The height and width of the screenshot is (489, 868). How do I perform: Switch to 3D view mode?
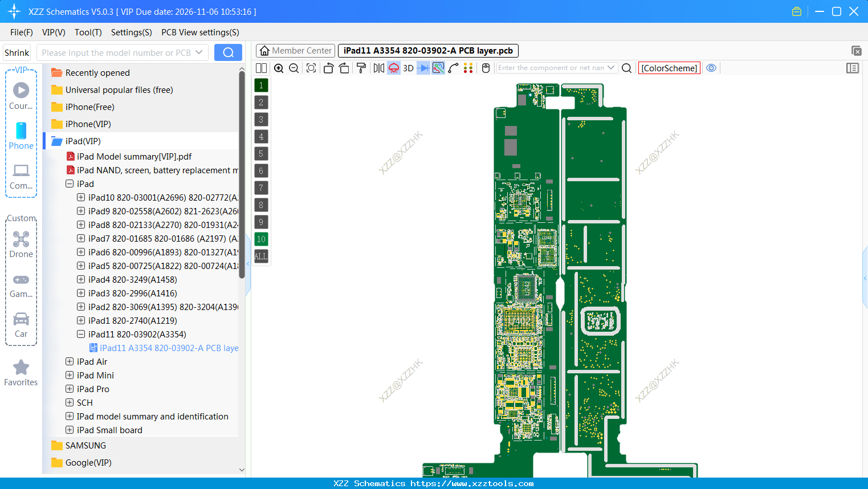point(408,68)
